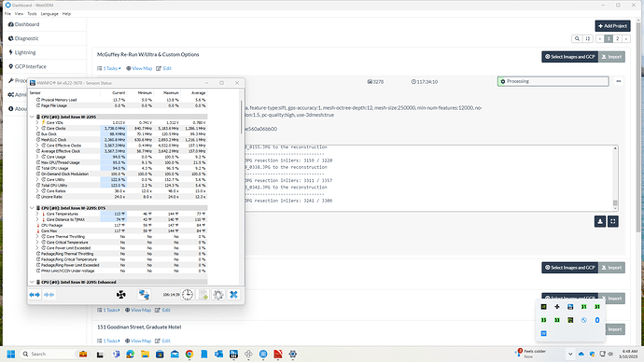Edit the McGuffey Re-Run project
644x362 pixels.
point(164,68)
